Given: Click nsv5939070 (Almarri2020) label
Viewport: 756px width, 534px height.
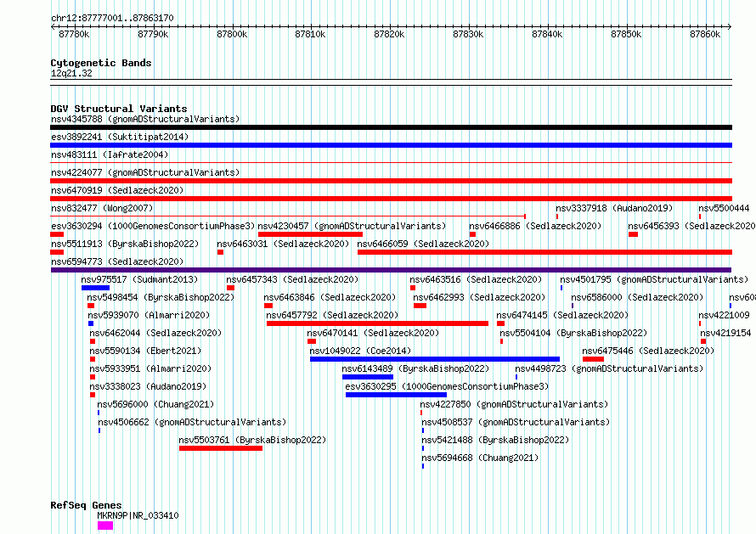Looking at the screenshot, I should point(149,315).
